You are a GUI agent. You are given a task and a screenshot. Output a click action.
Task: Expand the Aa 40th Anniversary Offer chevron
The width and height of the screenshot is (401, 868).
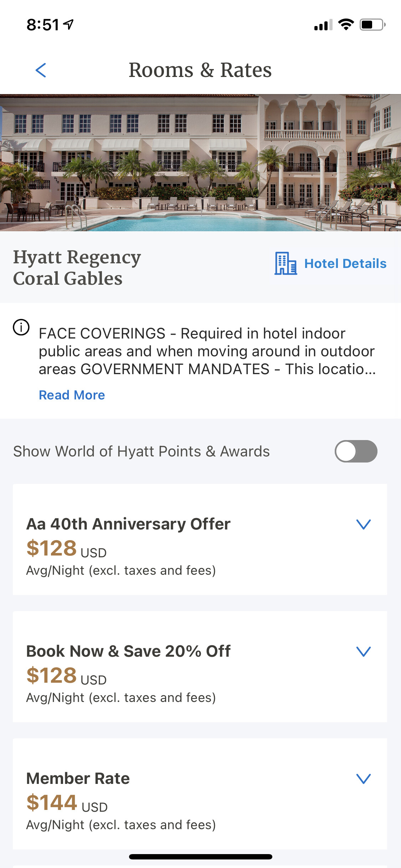click(364, 524)
